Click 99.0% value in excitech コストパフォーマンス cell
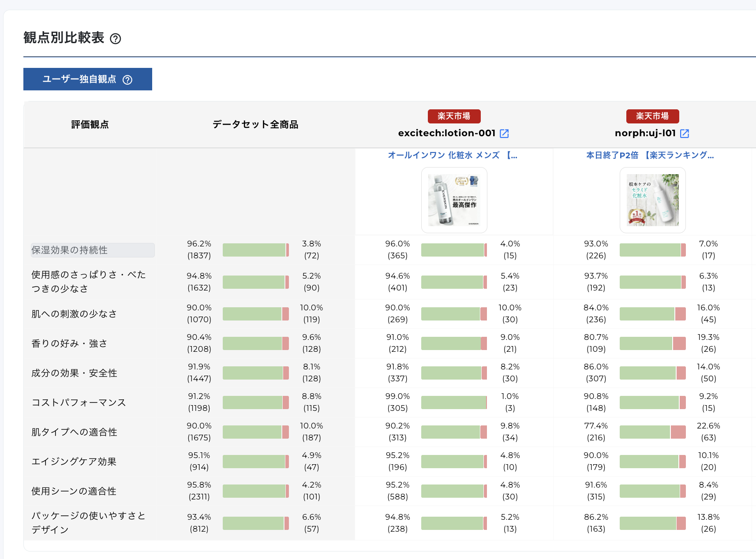This screenshot has height=559, width=756. click(x=398, y=396)
